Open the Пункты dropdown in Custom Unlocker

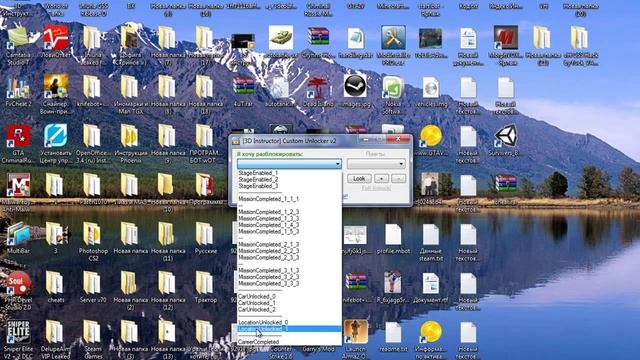(x=376, y=164)
